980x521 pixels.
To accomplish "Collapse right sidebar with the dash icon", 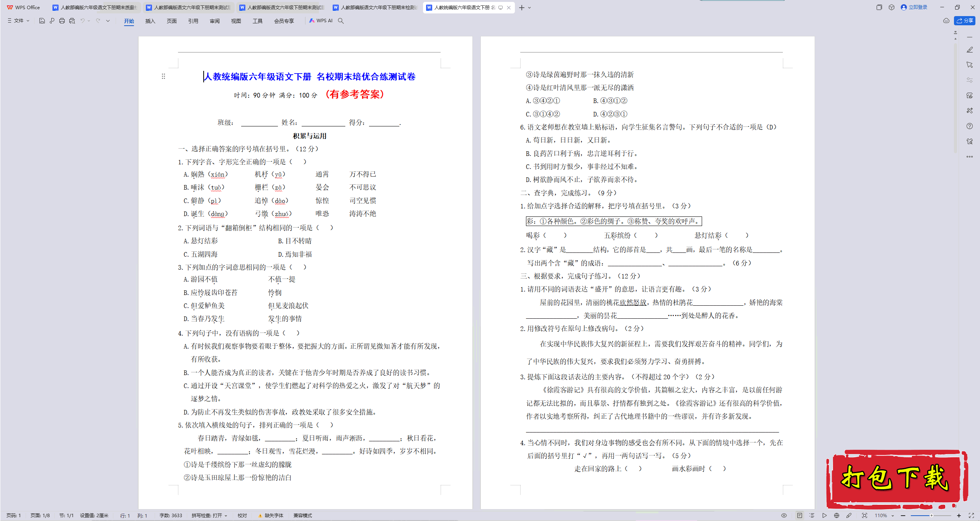I will coord(970,37).
